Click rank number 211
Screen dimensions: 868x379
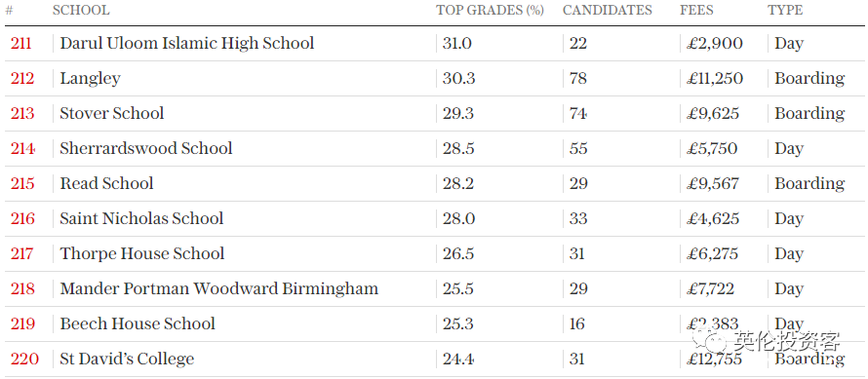[21, 43]
